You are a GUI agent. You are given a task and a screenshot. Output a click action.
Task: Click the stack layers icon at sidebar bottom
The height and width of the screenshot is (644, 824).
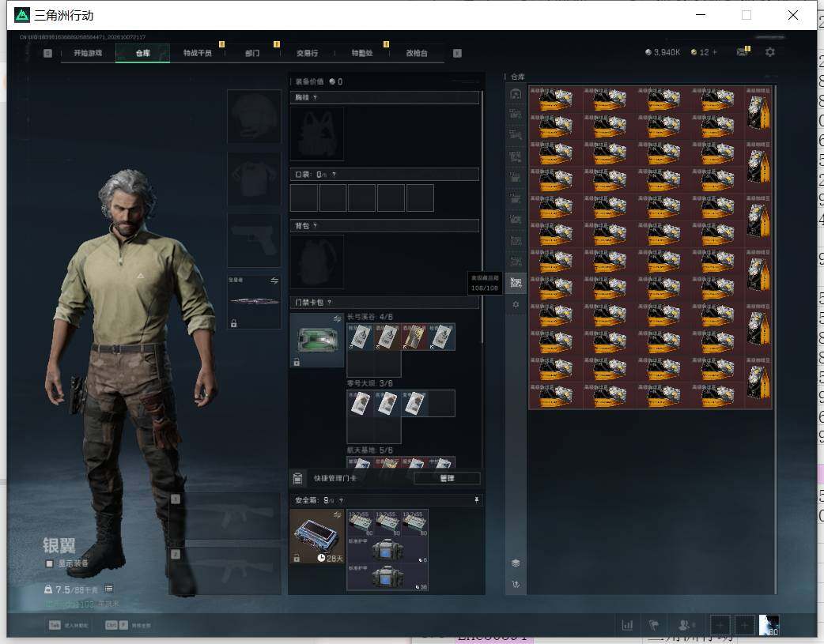tap(516, 563)
